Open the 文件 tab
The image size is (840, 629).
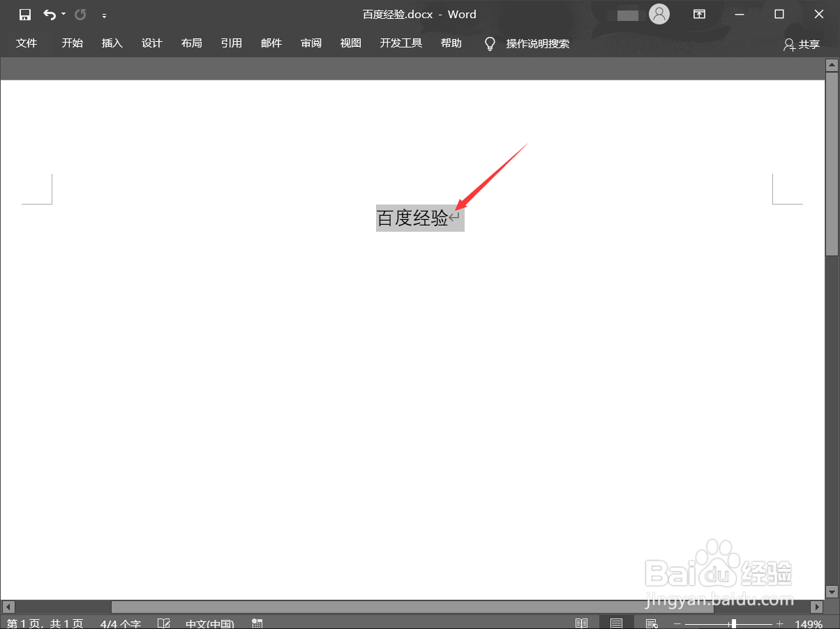coord(27,43)
